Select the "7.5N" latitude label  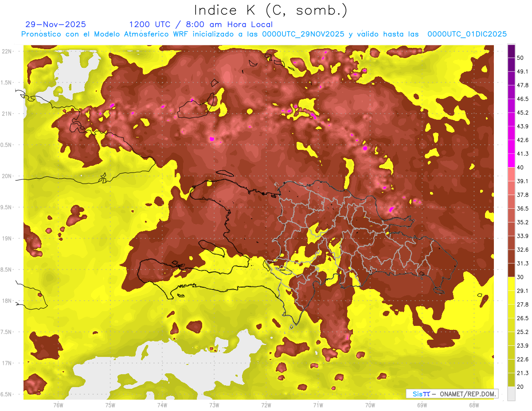point(7,332)
